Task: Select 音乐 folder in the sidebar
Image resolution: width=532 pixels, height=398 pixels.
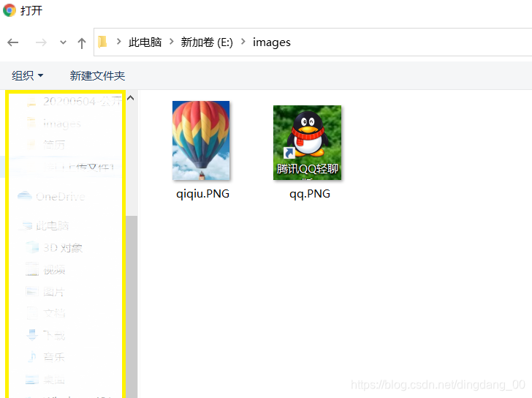Action: (45, 357)
